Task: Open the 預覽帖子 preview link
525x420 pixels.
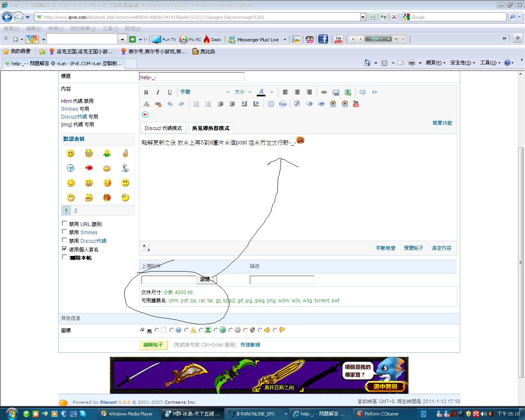Action: click(413, 248)
